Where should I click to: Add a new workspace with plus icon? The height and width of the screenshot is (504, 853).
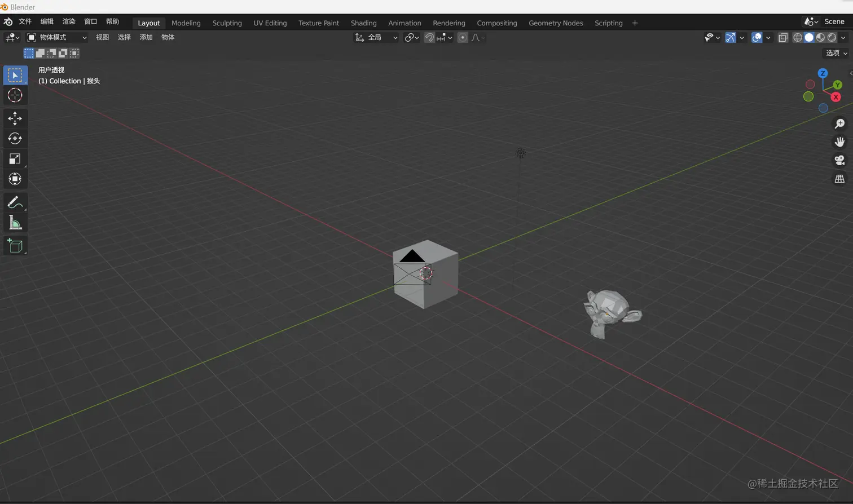(635, 23)
